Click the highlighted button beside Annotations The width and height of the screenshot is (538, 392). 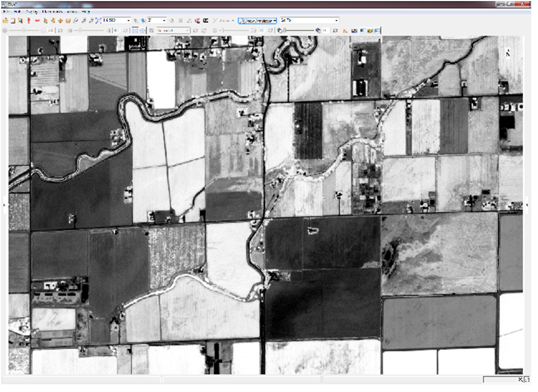coord(258,21)
